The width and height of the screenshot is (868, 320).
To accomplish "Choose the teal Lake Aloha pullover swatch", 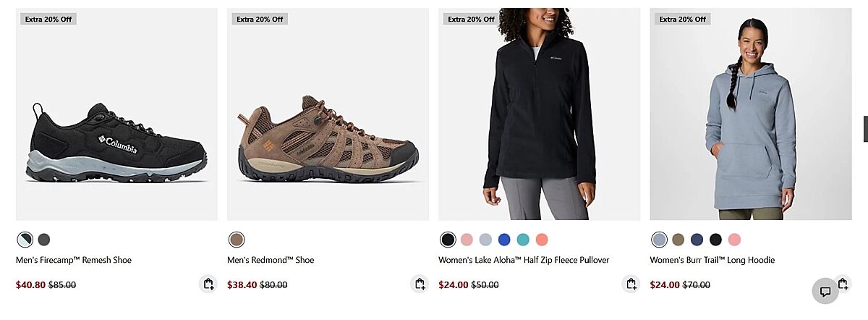I will pyautogui.click(x=523, y=240).
